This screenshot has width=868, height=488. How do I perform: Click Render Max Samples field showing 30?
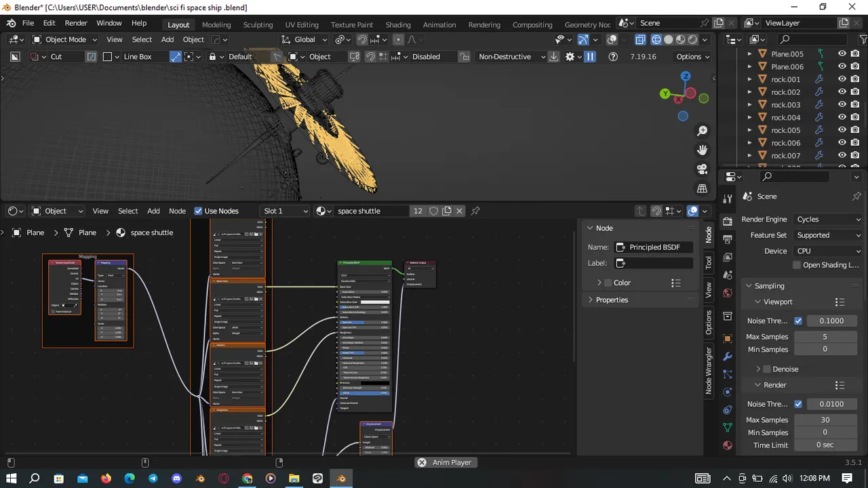point(825,420)
